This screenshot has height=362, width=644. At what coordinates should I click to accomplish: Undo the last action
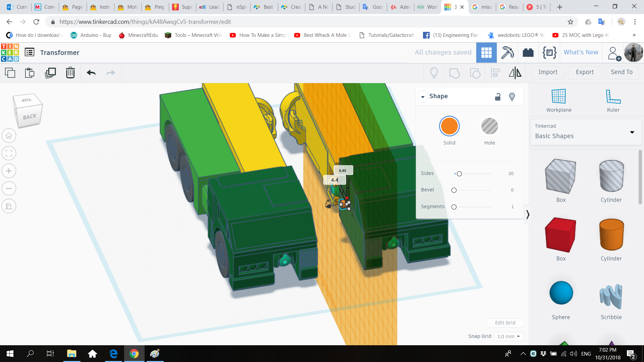click(x=91, y=72)
